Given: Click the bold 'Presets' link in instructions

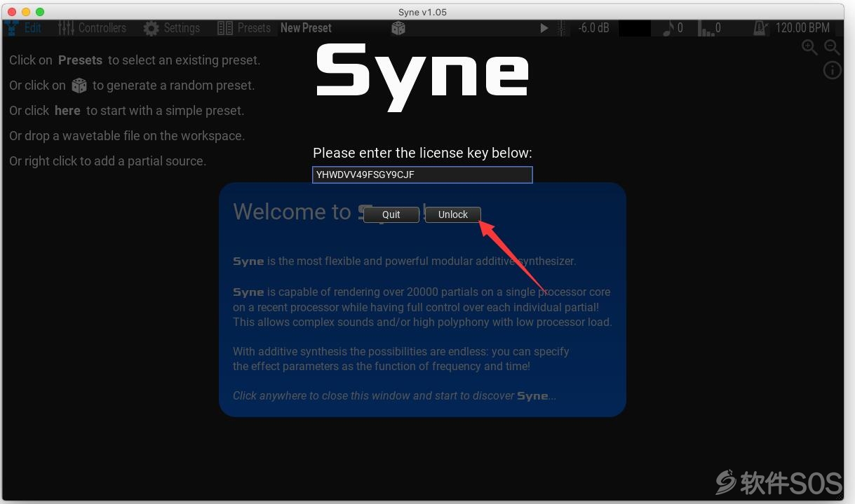Looking at the screenshot, I should [x=80, y=60].
